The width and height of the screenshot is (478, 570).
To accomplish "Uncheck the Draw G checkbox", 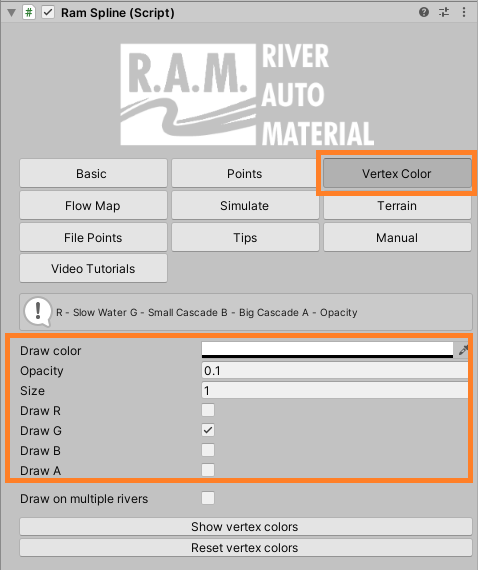I will [208, 430].
